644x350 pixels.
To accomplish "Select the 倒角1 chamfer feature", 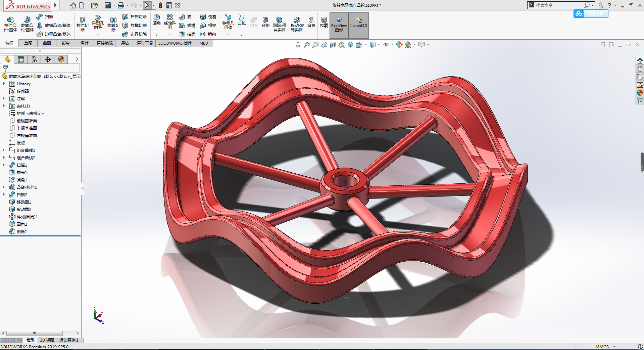I will tap(18, 231).
